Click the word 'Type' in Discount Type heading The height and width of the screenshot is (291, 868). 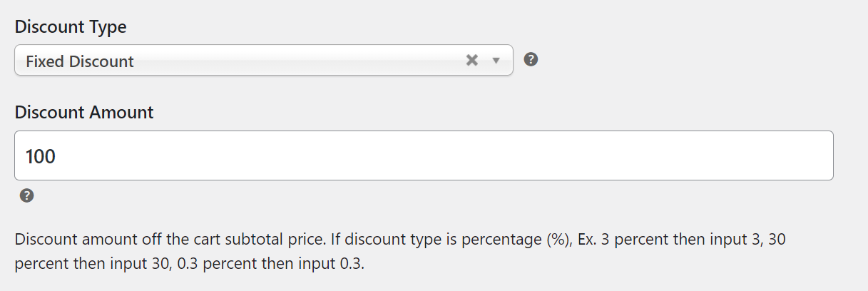[108, 27]
